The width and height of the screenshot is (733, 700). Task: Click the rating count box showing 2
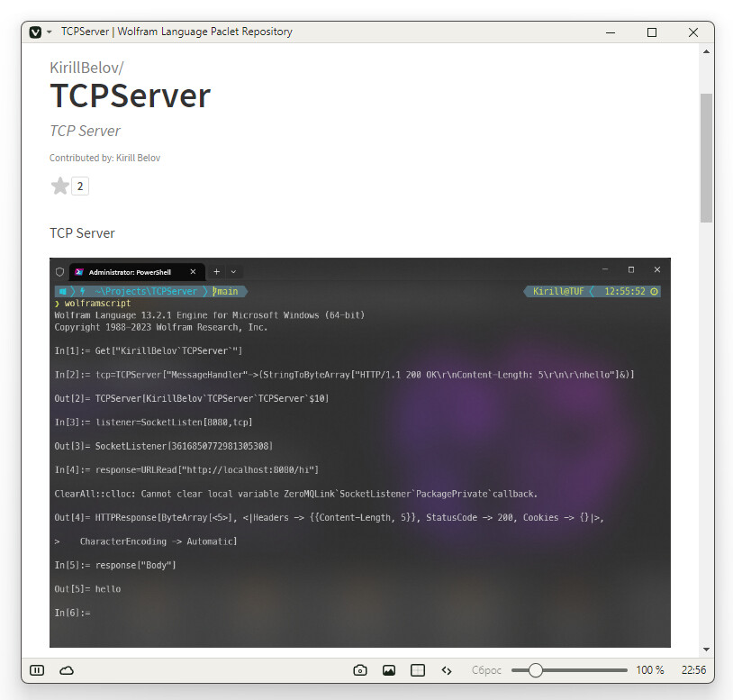pos(80,186)
